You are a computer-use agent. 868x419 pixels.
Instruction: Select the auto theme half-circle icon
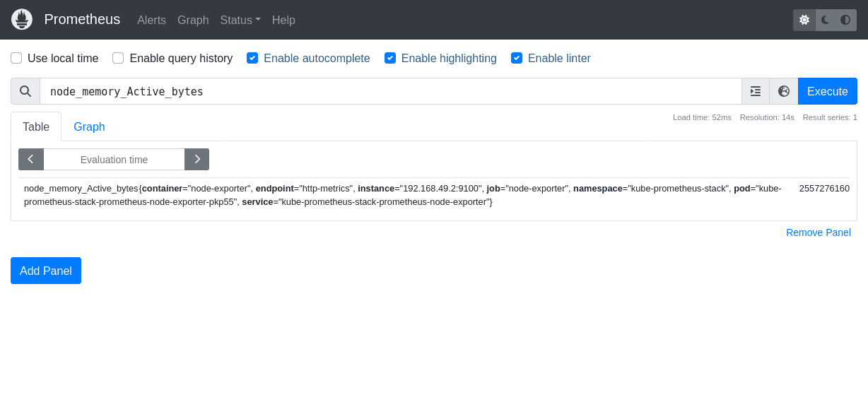845,20
